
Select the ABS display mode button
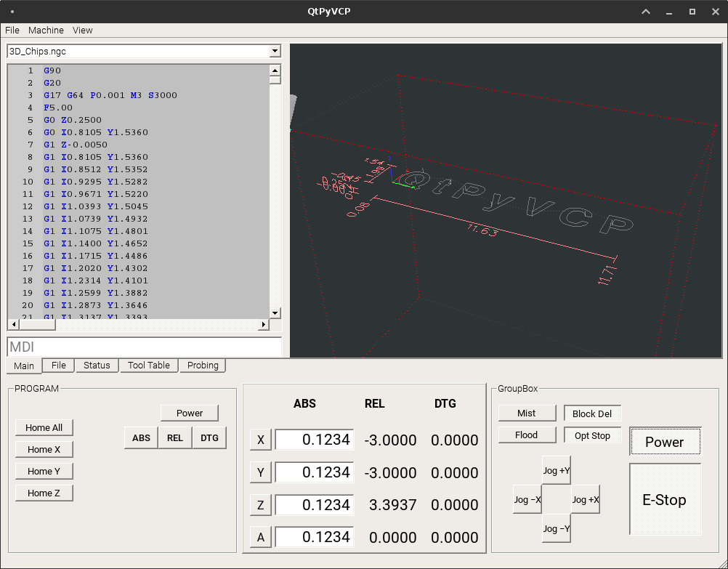141,438
